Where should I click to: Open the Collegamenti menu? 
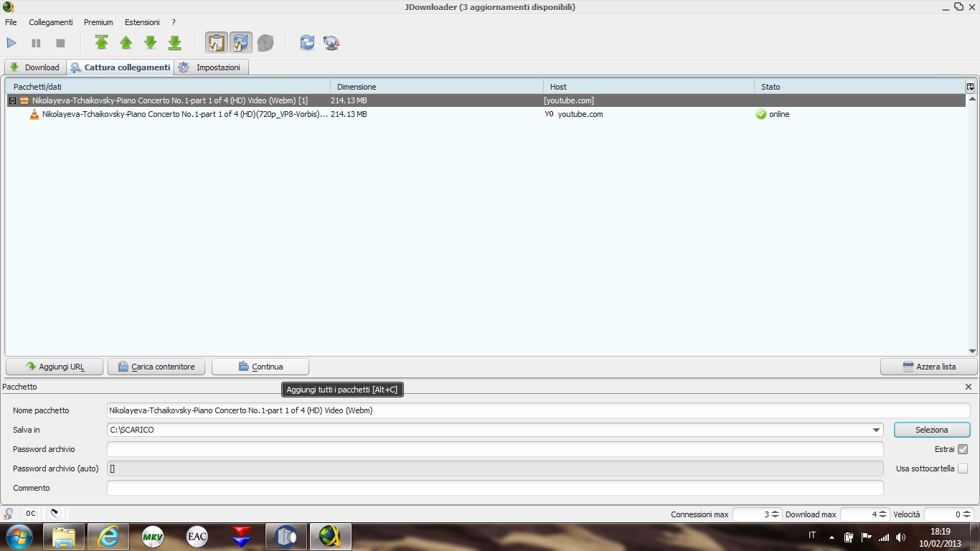(x=50, y=22)
